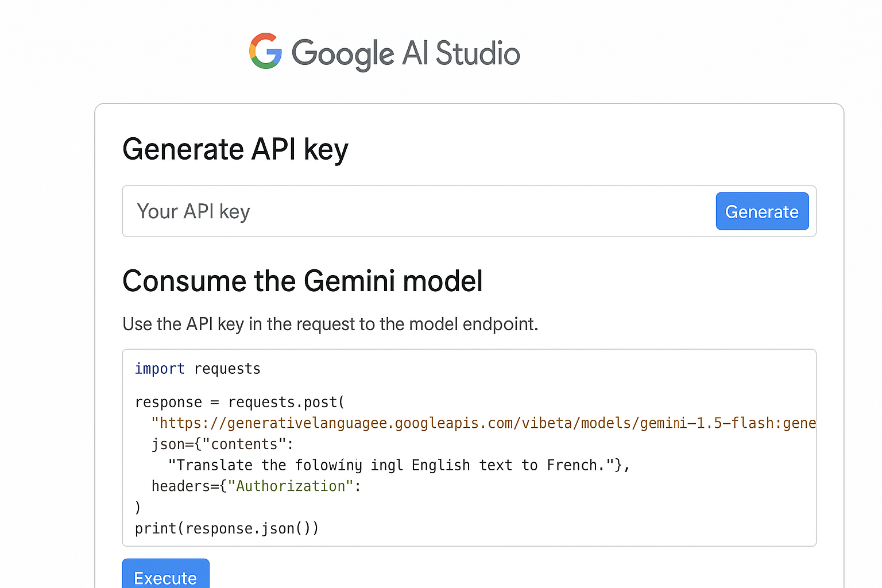This screenshot has height=588, width=882.
Task: Click the requests.post( code line
Action: pyautogui.click(x=239, y=402)
